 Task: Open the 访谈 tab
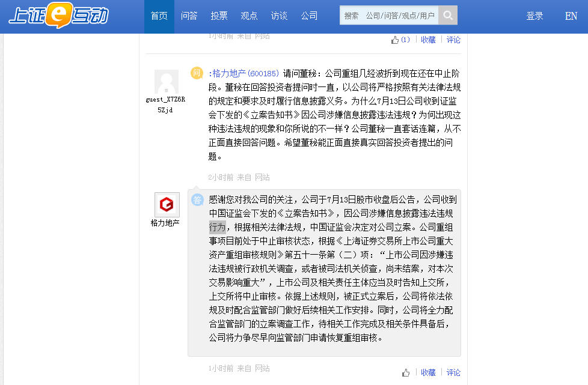click(279, 16)
